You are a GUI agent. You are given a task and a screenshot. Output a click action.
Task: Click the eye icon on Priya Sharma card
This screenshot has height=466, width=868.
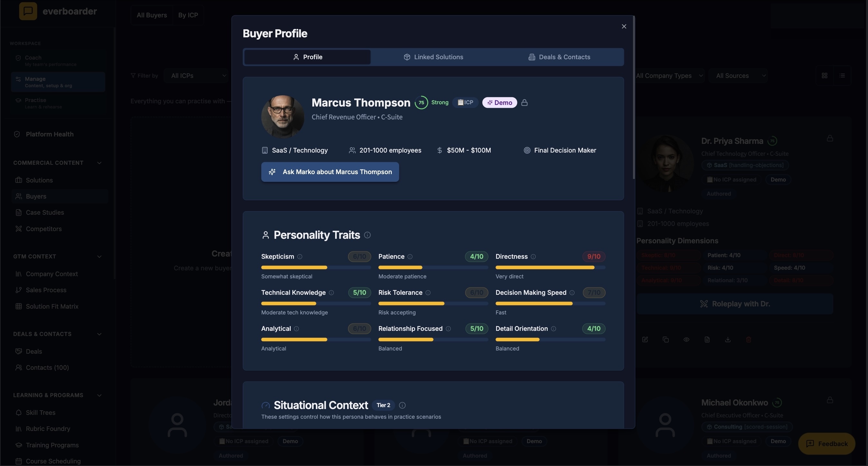(x=686, y=340)
